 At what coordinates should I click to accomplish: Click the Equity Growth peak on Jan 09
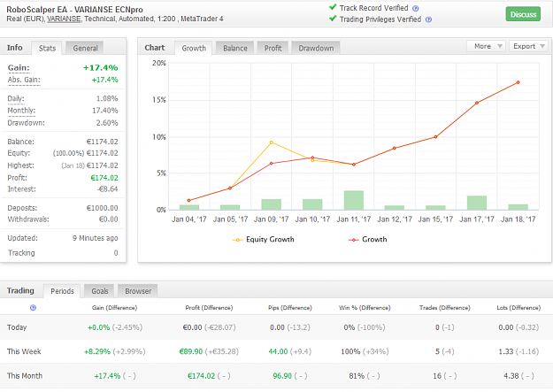point(272,142)
